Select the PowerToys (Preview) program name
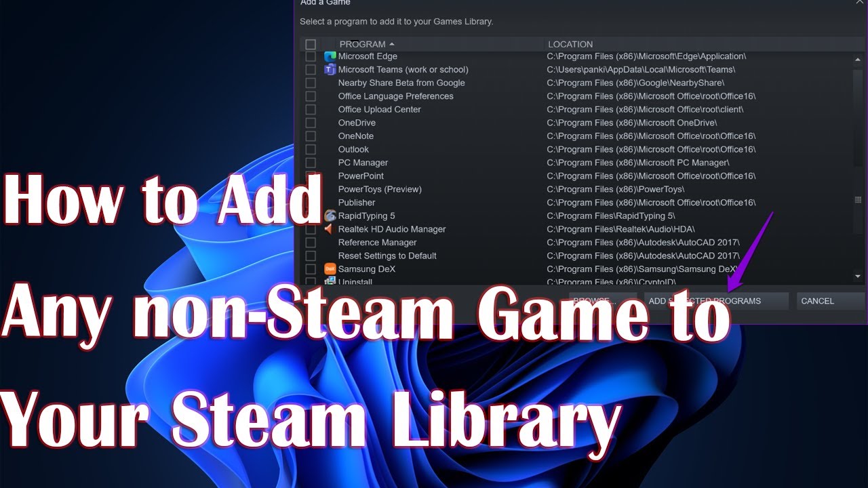The width and height of the screenshot is (868, 488). [380, 189]
